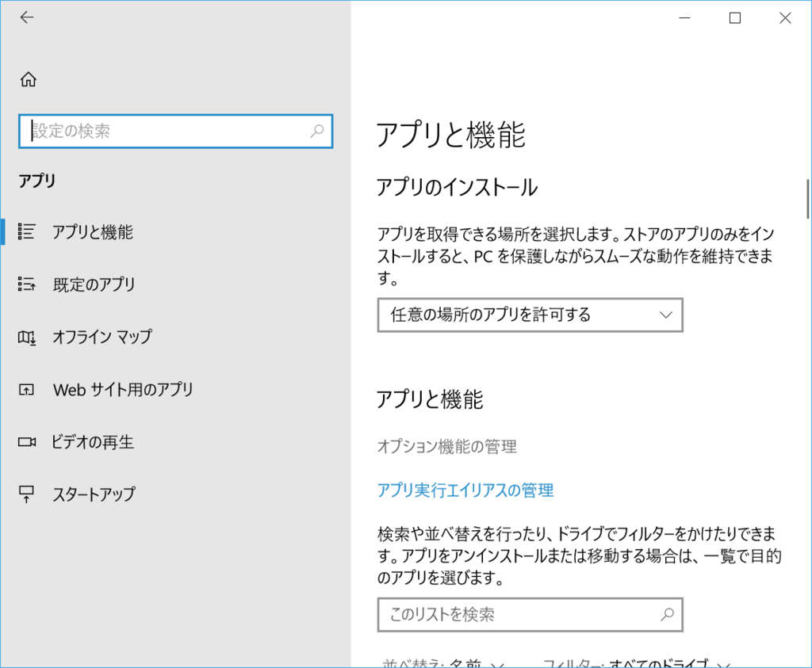
Task: Click chevron of app install source dropdown
Action: tap(666, 315)
